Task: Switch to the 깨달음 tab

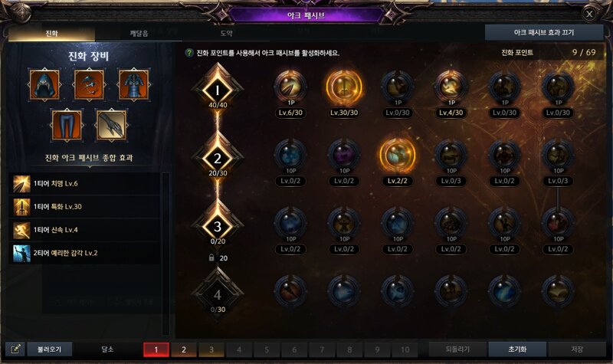Action: [x=139, y=33]
